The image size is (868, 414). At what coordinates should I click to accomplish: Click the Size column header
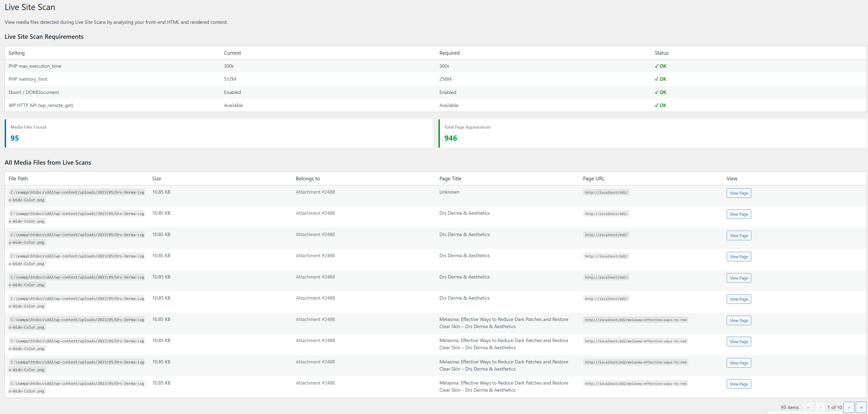(x=156, y=178)
